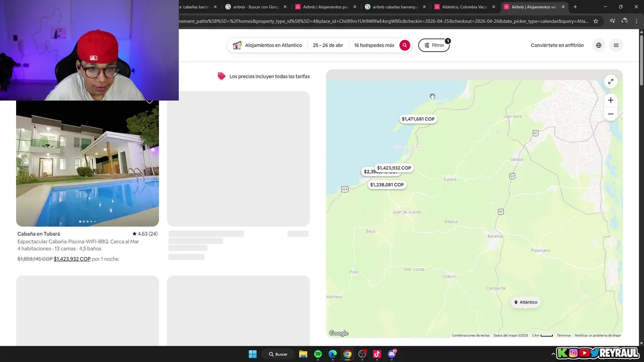The height and width of the screenshot is (362, 644).
Task: Open the Chrome profile avatar
Action: 624,21
